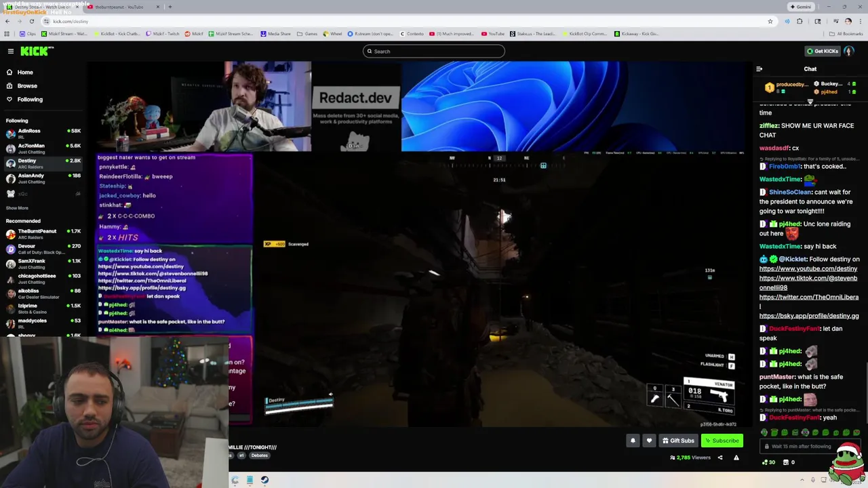Open Devour recommended channel

pos(42,249)
